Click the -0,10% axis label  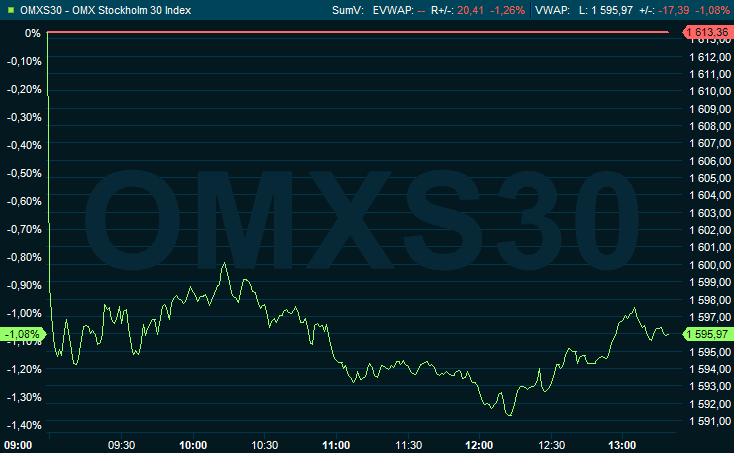pos(24,61)
